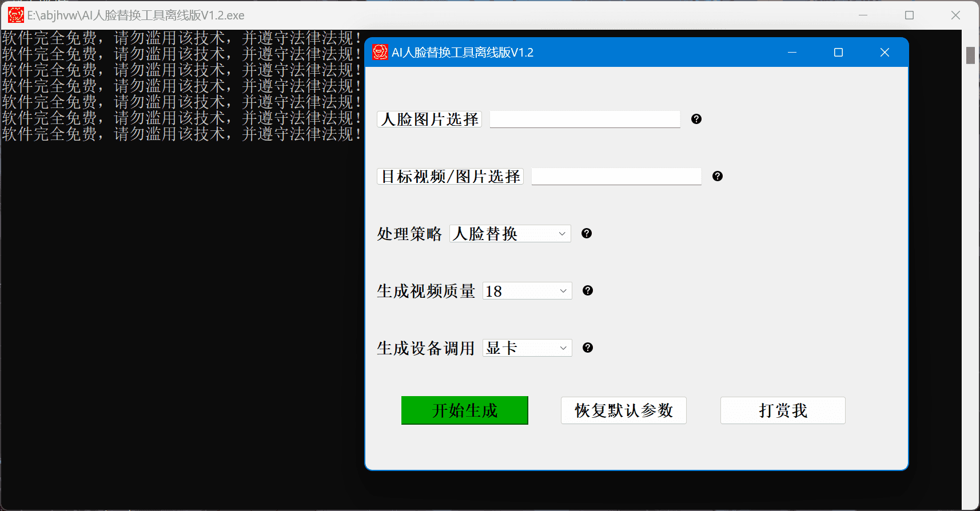Minimize the AI人脸替换工具离线版V1.2 dialog
Image resolution: width=980 pixels, height=511 pixels.
[x=792, y=53]
